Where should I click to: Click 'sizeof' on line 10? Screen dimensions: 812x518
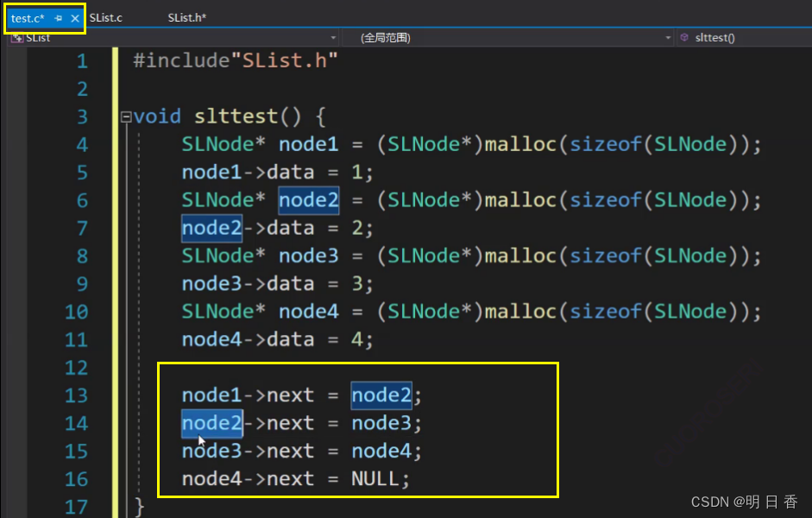(606, 312)
